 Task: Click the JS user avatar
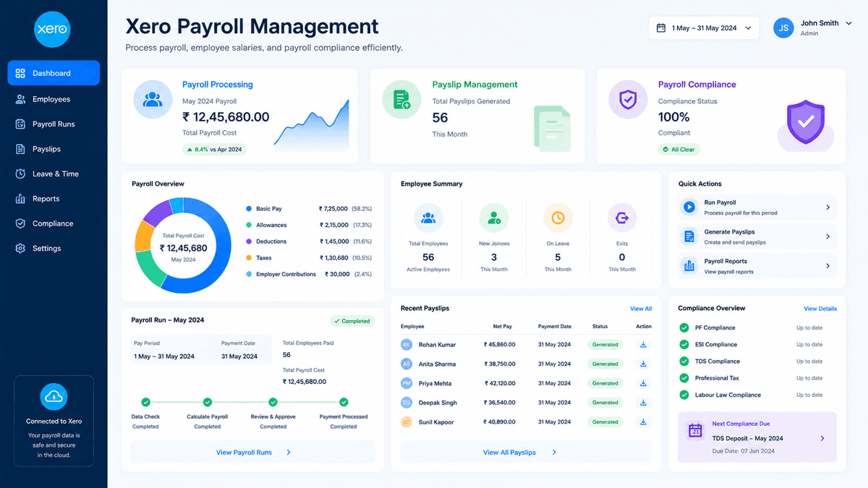tap(783, 28)
